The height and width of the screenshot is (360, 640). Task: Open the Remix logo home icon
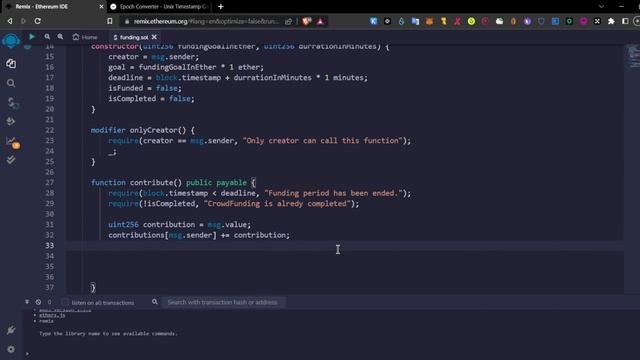tap(11, 40)
